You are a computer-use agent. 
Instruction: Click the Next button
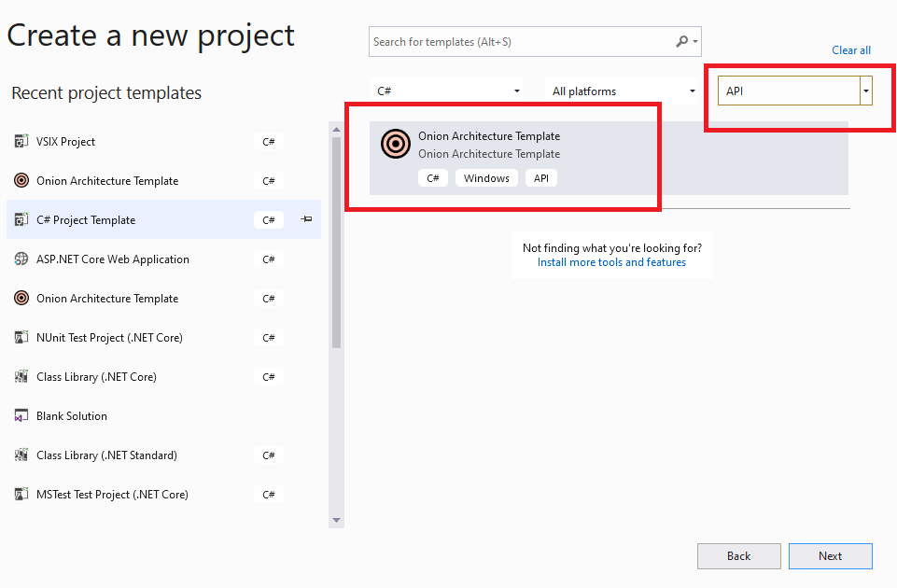tap(830, 555)
